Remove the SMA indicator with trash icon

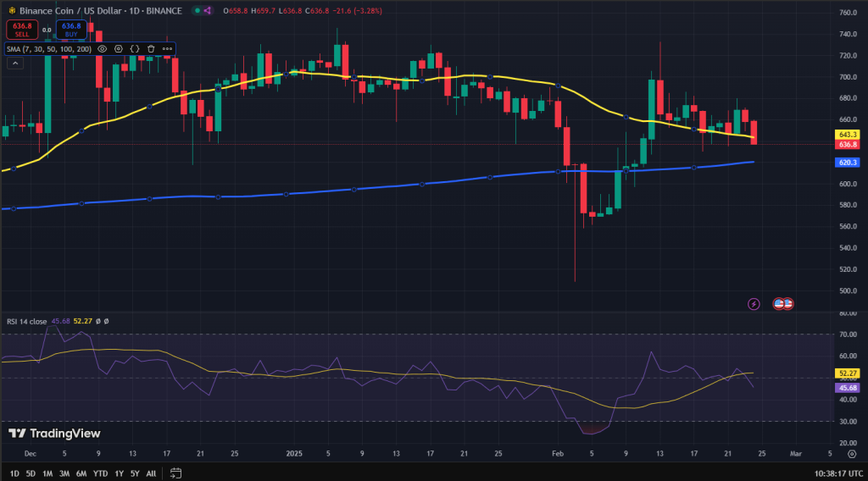[151, 48]
